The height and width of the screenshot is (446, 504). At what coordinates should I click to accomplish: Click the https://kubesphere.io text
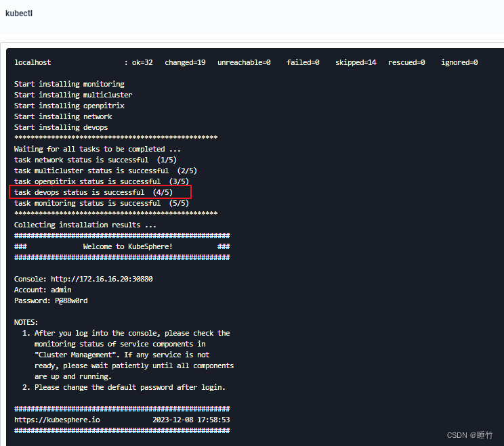coord(57,420)
